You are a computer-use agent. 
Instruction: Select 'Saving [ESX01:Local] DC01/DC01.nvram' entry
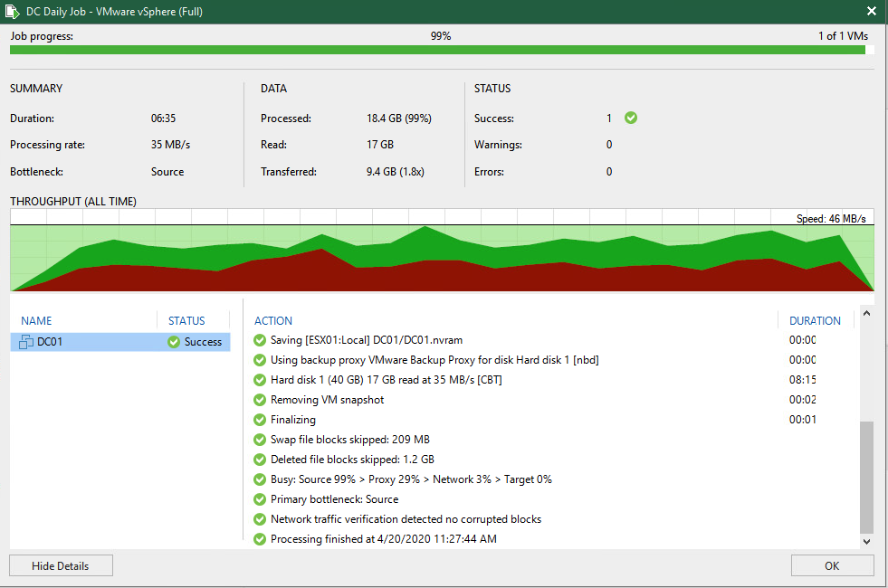click(367, 340)
